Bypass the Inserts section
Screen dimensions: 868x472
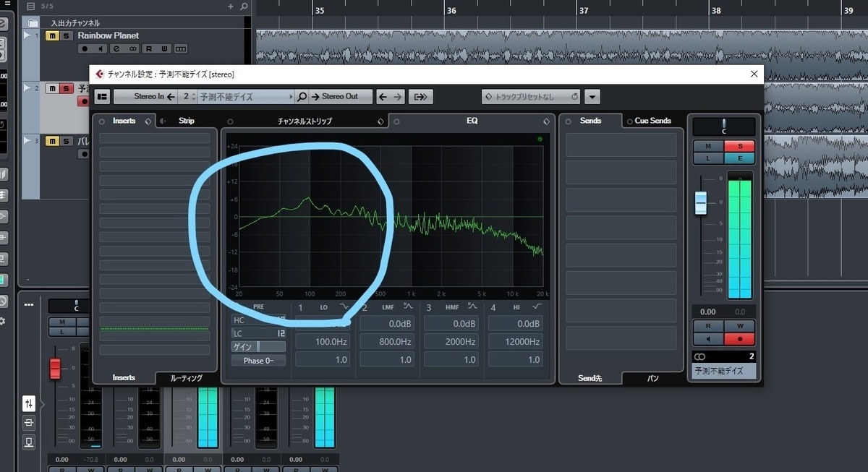102,121
